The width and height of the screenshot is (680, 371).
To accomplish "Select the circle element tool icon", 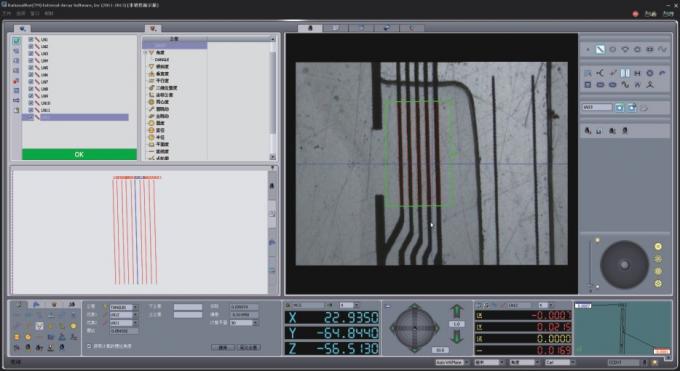I will (x=612, y=49).
